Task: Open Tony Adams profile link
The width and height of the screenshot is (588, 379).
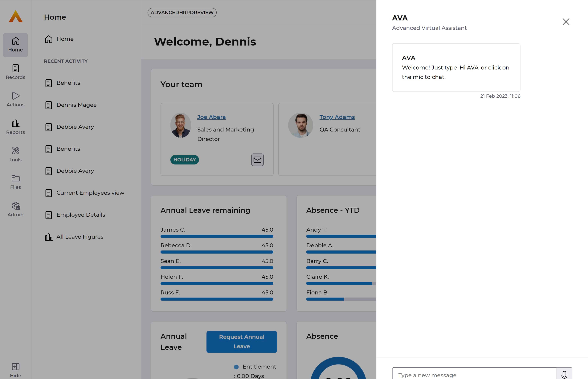Action: coord(337,117)
